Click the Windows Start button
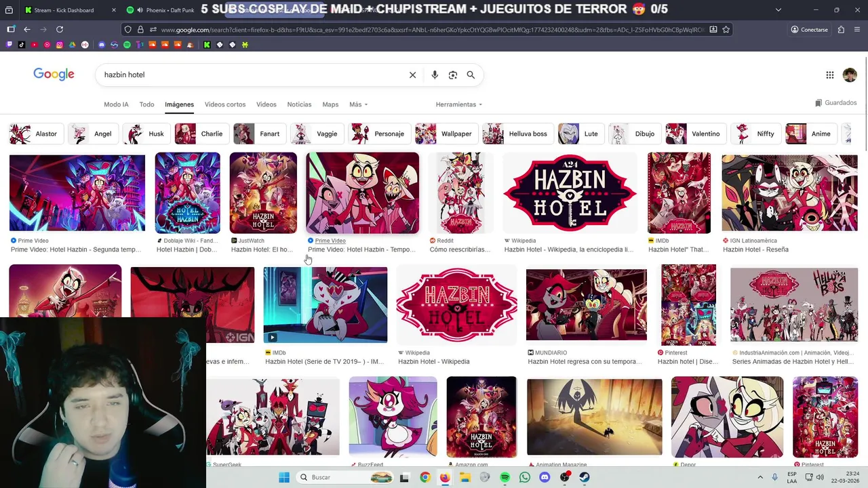Image resolution: width=868 pixels, height=488 pixels. 283,477
